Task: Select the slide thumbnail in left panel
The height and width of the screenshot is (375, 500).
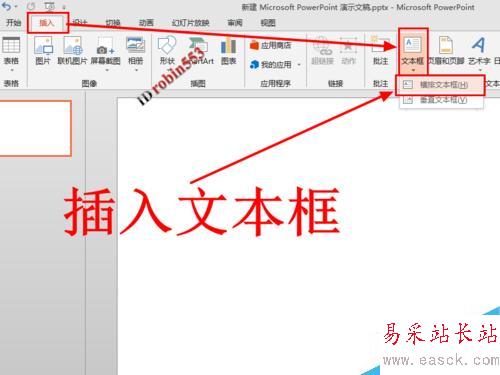Action: pos(35,128)
